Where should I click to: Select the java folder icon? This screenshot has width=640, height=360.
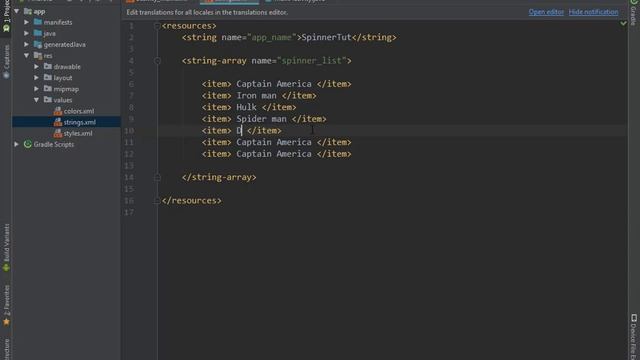tap(38, 33)
